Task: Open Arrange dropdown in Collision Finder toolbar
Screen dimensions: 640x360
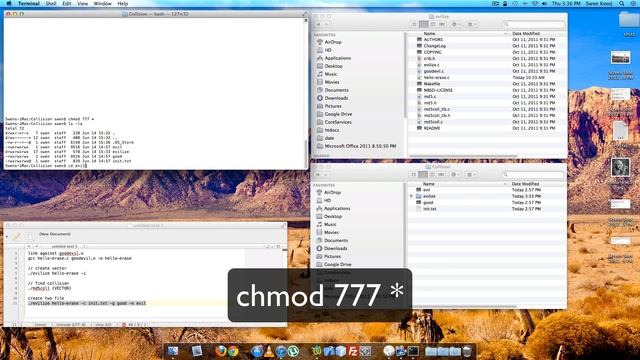Action: point(471,175)
